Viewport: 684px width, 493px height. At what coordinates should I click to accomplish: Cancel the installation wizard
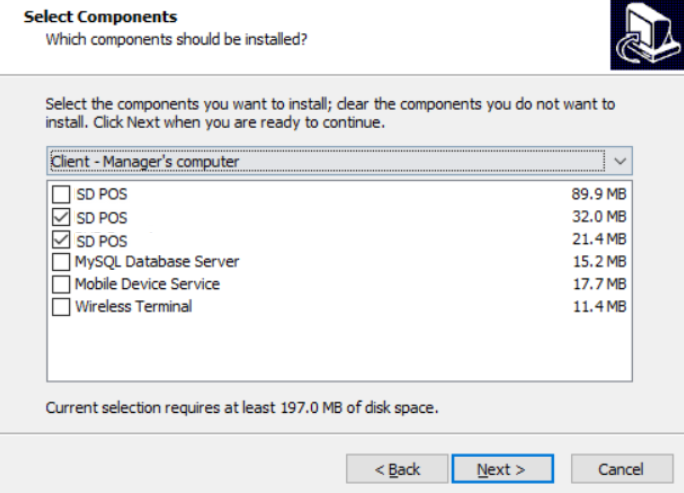pos(621,469)
